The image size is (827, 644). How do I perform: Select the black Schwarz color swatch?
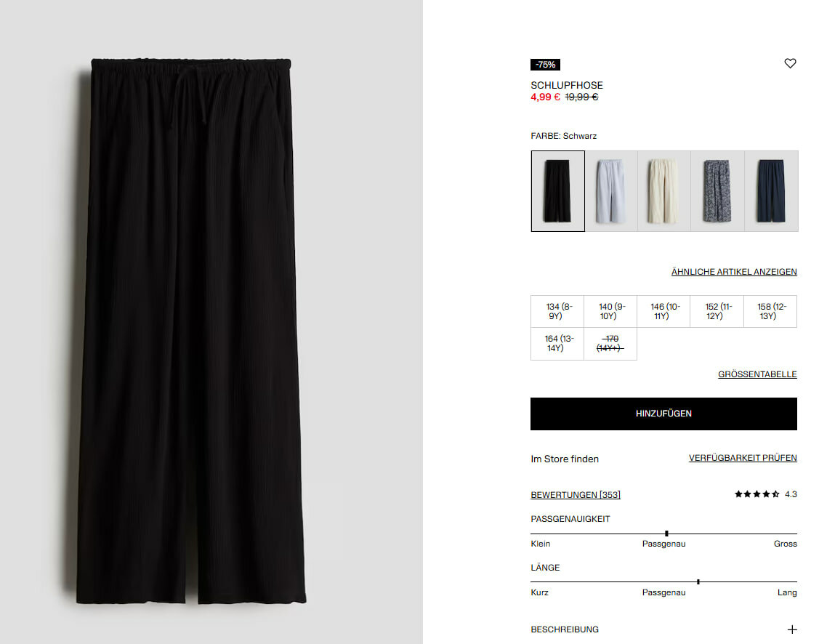pos(557,191)
